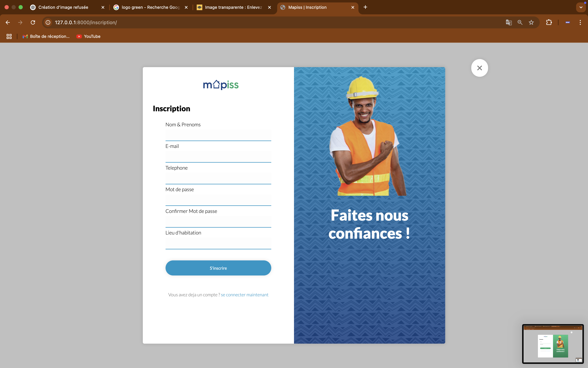Open the 'se connecter maintenant' link
Viewport: 588px width, 368px height.
pyautogui.click(x=244, y=295)
